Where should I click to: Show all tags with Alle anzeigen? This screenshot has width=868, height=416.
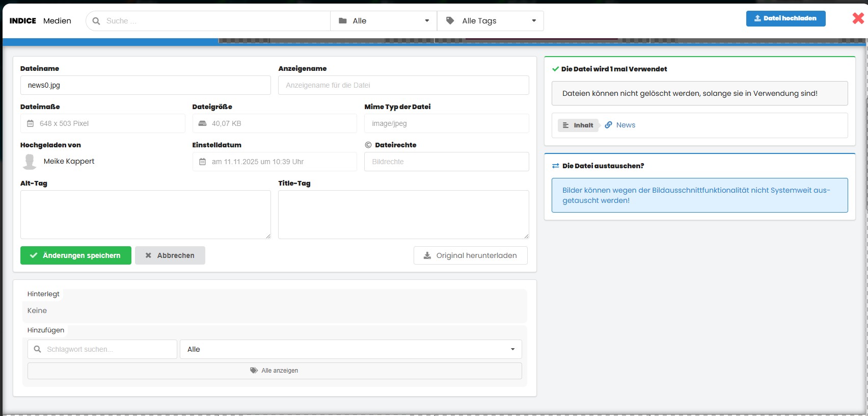tap(275, 371)
